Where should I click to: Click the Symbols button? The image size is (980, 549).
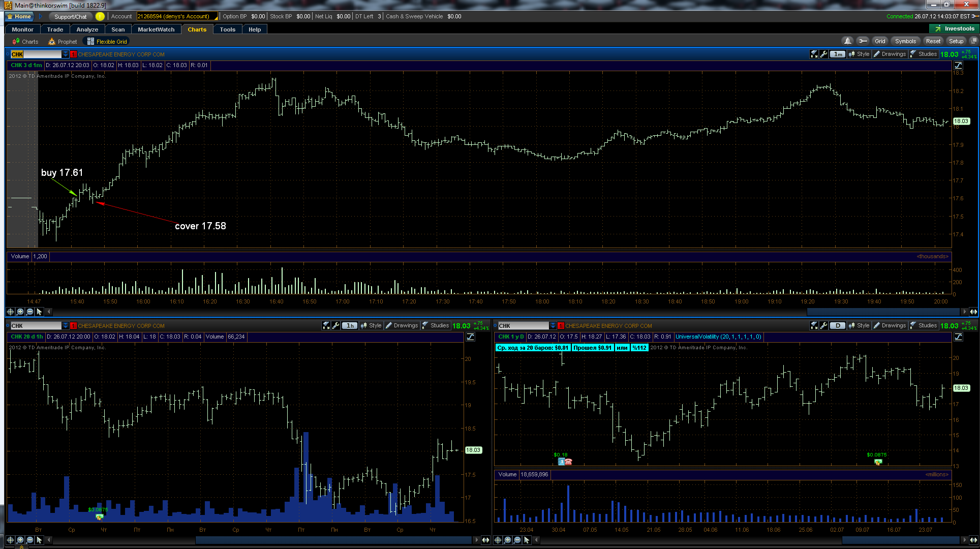tap(905, 41)
